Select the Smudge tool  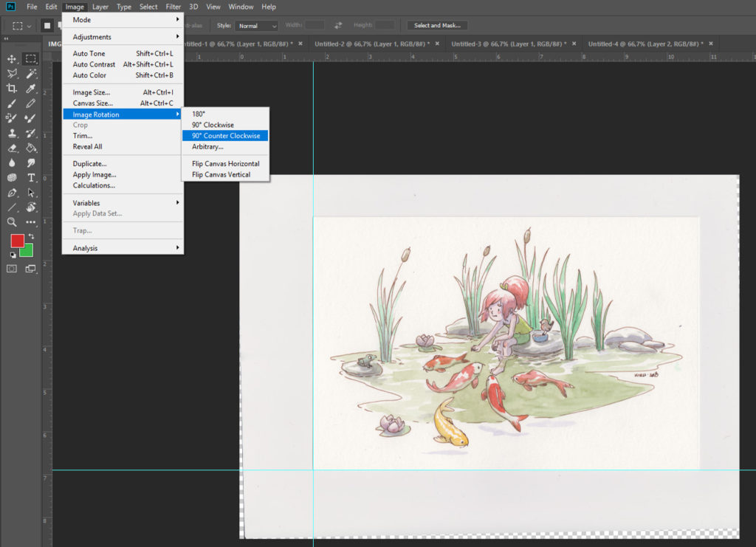click(31, 163)
